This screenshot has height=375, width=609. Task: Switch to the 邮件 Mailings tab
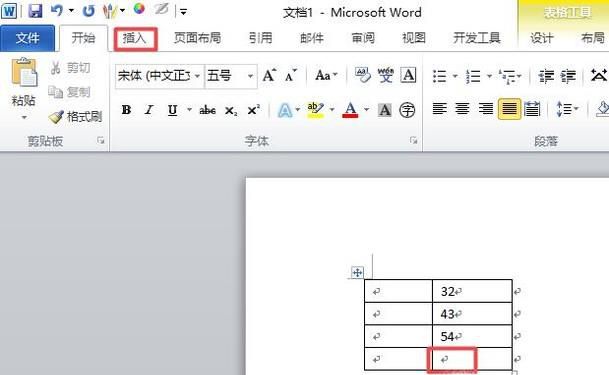(312, 38)
